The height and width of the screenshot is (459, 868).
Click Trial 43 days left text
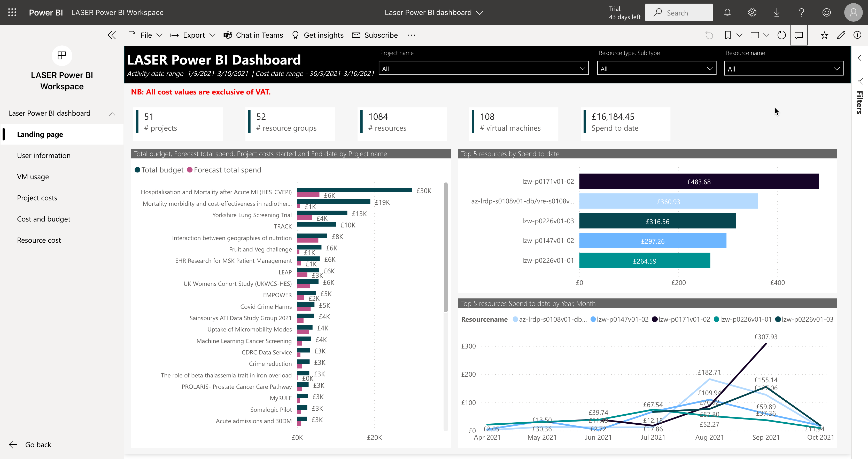tap(624, 13)
